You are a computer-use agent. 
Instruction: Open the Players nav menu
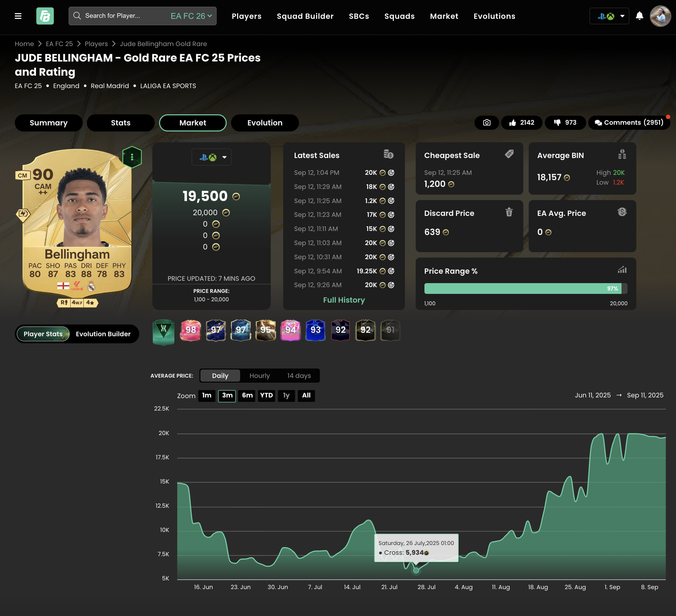[247, 16]
